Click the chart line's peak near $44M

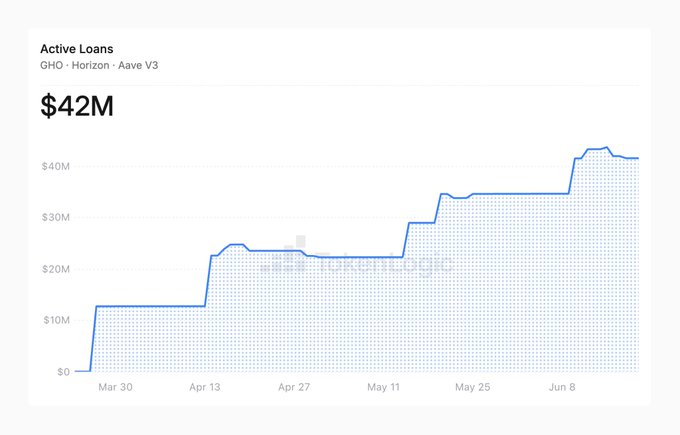(x=607, y=147)
